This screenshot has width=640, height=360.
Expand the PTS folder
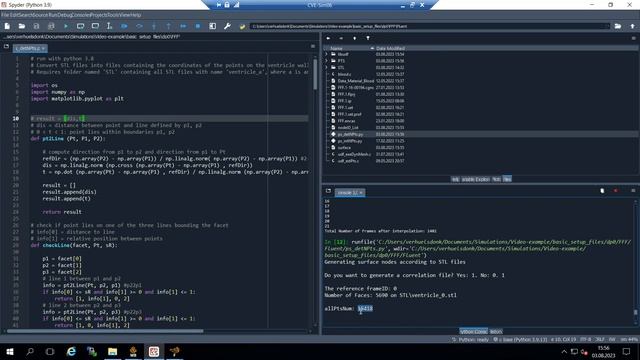pos(326,61)
